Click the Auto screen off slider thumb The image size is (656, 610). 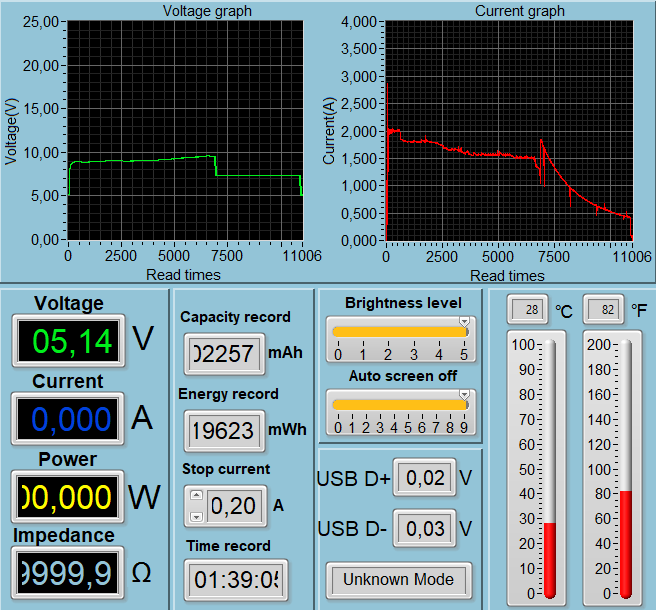point(464,395)
